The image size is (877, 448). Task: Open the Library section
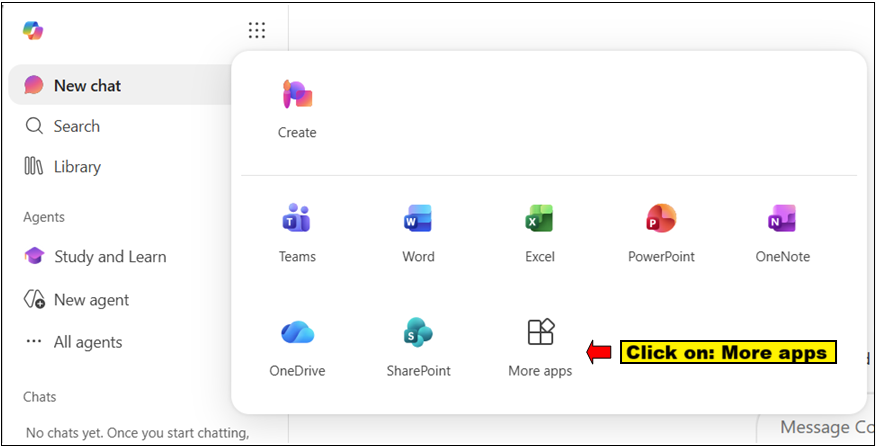(63, 167)
